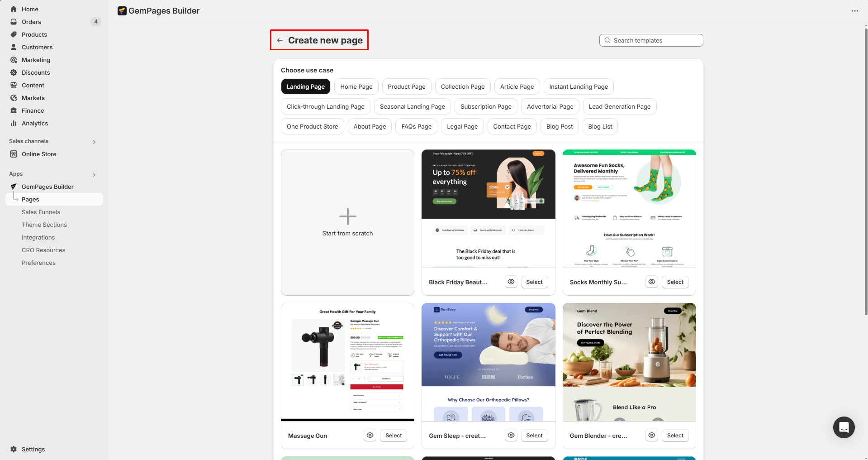Screen dimensions: 868x460
Task: Open the three-dot menu at top right
Action: click(x=854, y=11)
